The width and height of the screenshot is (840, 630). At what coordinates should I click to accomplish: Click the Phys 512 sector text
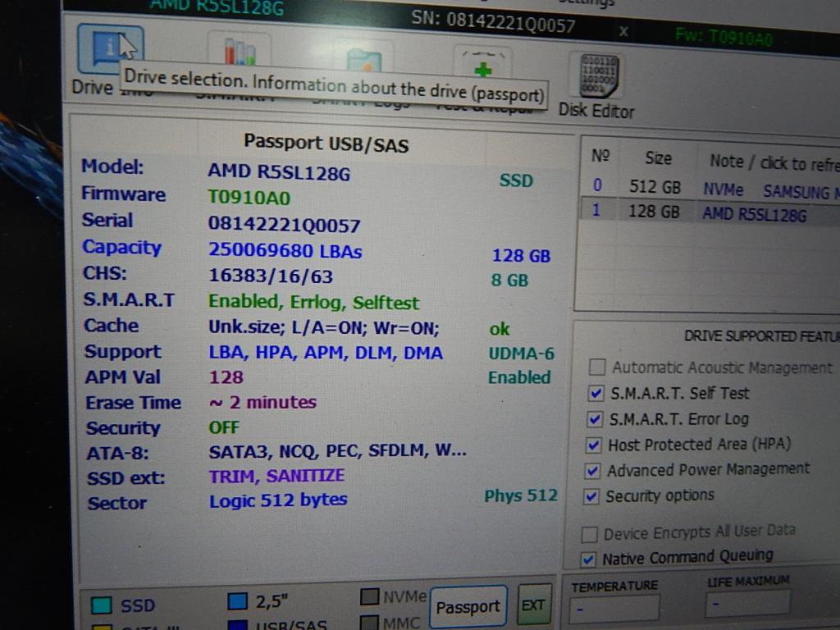coord(521,495)
